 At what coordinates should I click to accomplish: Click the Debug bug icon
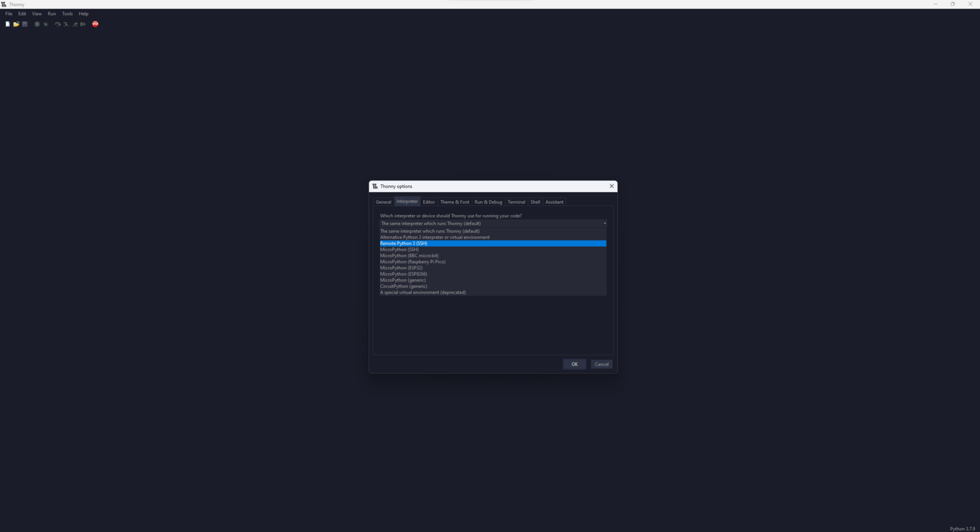(46, 24)
